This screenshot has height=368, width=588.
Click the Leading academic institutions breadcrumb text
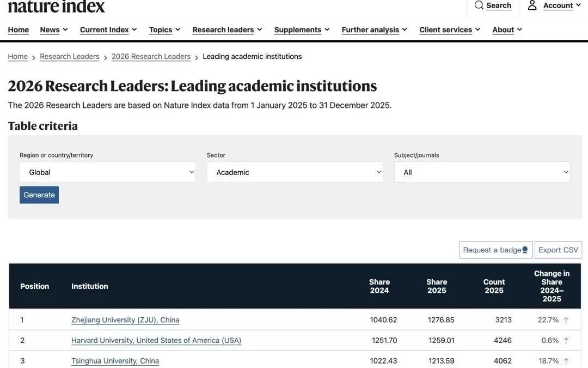[x=252, y=56]
